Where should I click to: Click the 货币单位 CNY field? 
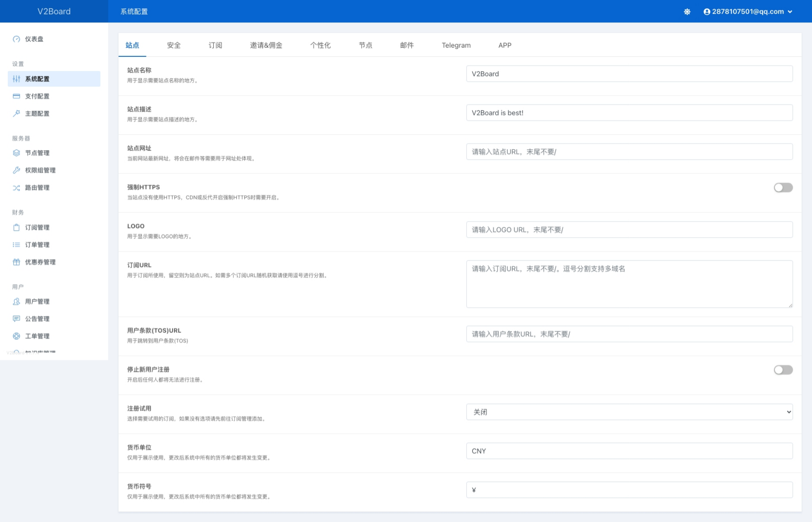point(629,451)
